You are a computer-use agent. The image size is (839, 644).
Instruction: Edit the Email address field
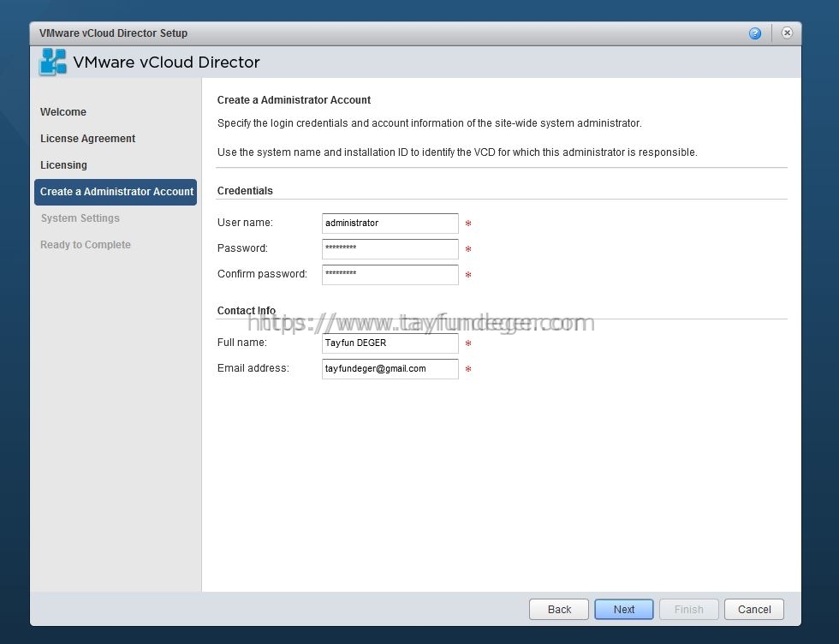pyautogui.click(x=390, y=369)
